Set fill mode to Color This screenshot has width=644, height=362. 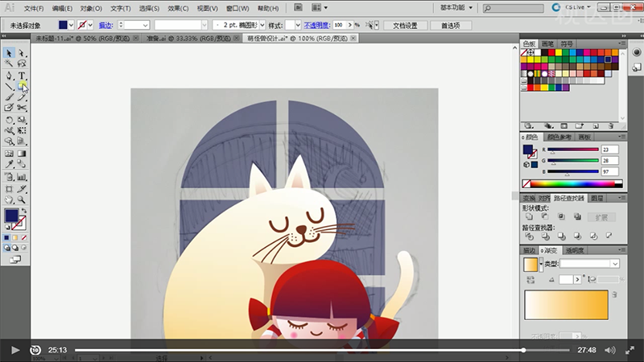coord(6,237)
